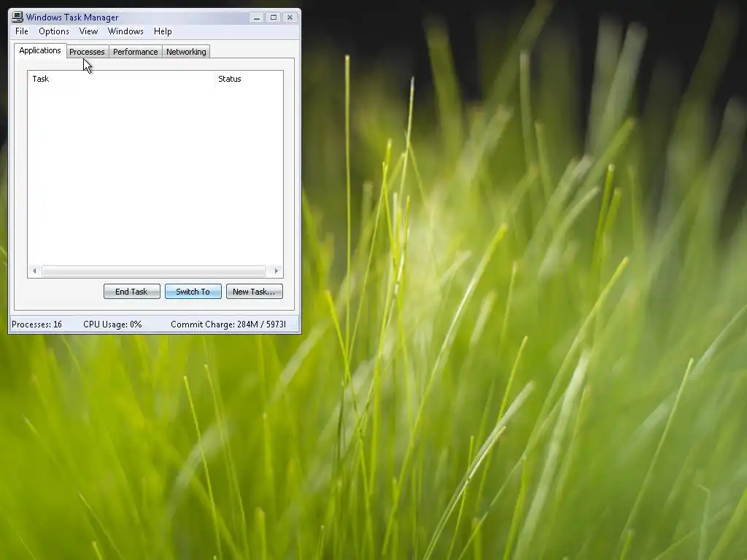Click the left scroll arrow of task list

click(34, 271)
